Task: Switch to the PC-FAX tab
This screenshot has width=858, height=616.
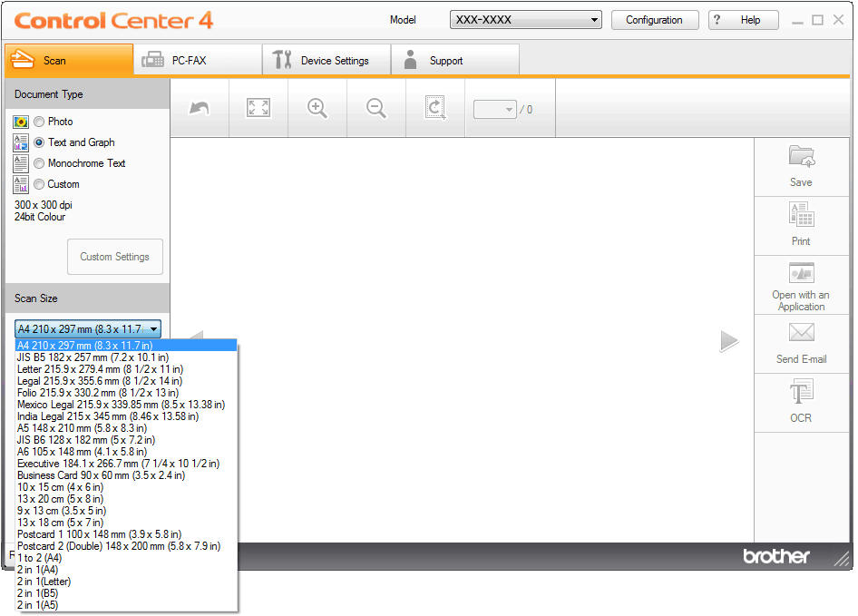Action: [198, 60]
